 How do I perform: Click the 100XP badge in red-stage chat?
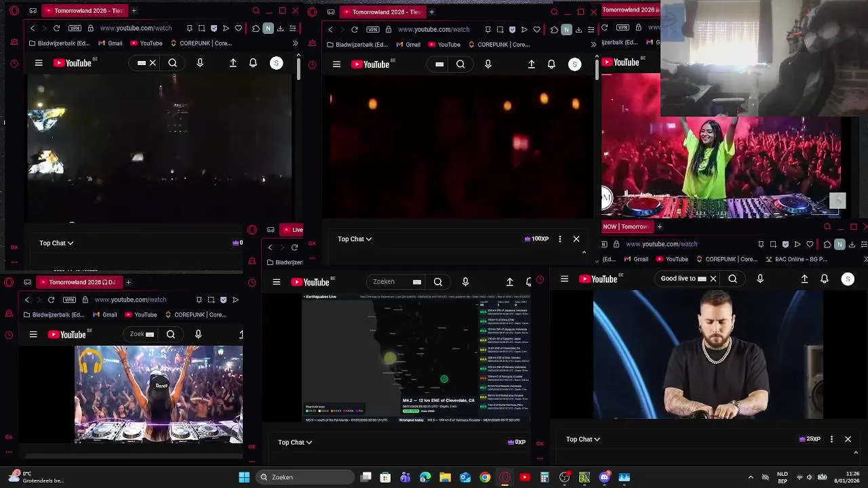pyautogui.click(x=536, y=239)
